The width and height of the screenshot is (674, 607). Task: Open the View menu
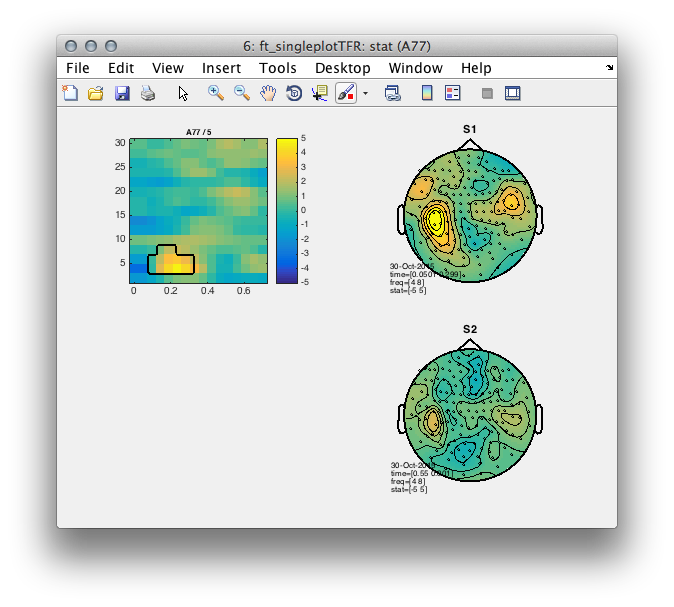(x=168, y=68)
